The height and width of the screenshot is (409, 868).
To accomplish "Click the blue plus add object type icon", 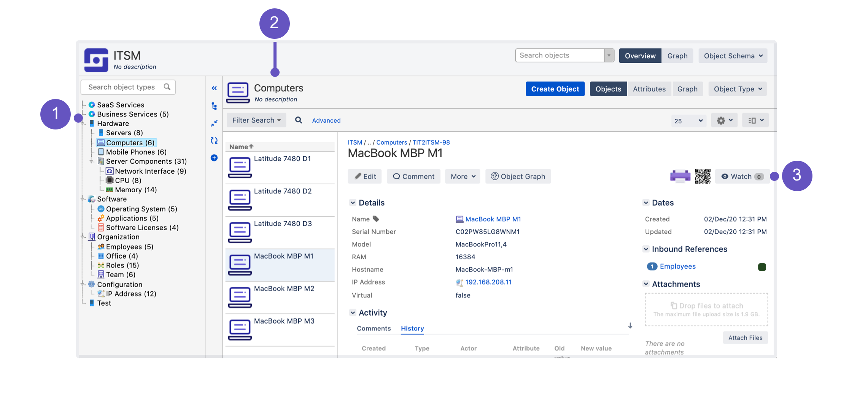I will [214, 158].
